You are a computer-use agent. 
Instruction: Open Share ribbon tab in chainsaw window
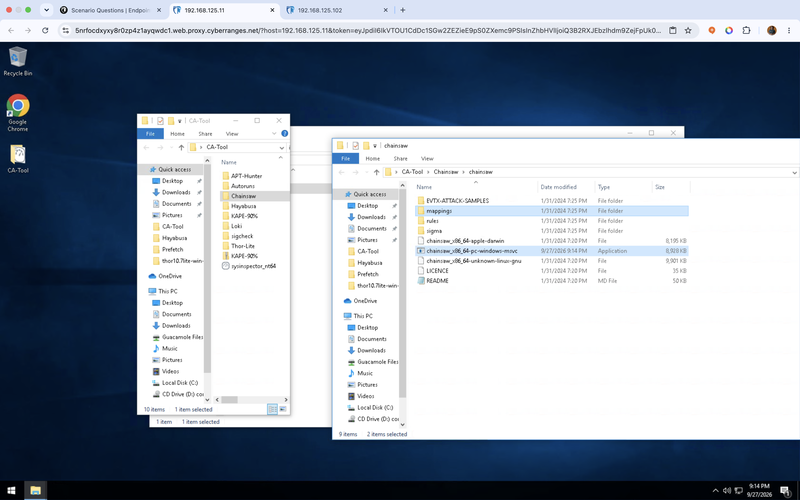point(401,159)
